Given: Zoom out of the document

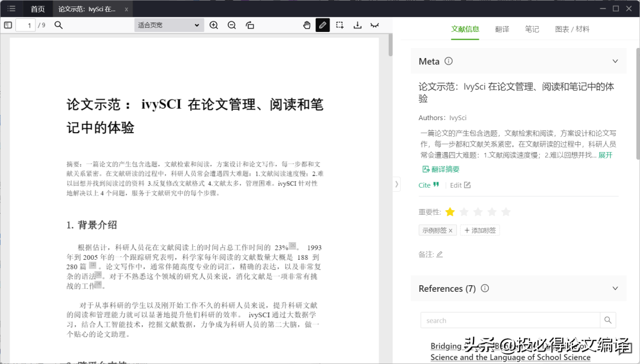Looking at the screenshot, I should 232,25.
